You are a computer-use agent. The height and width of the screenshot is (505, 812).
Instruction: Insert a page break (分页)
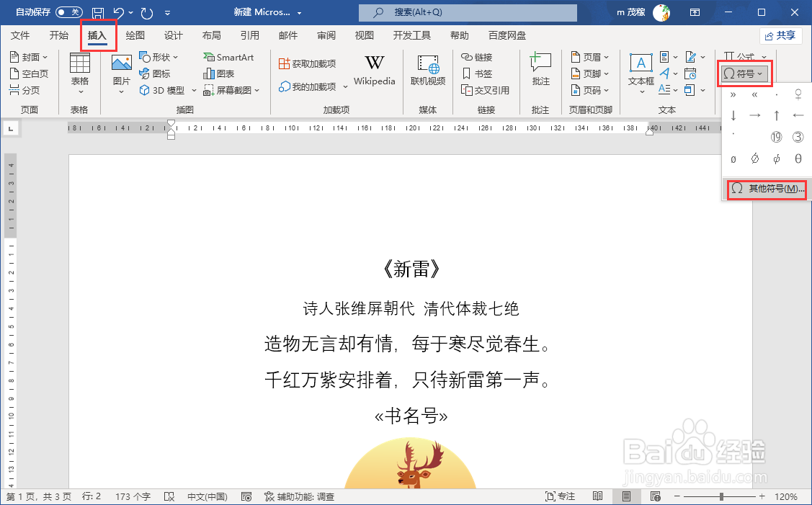tap(24, 90)
